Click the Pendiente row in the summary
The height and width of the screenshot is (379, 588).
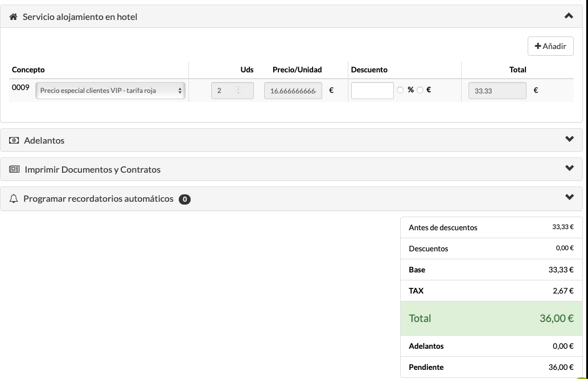491,367
